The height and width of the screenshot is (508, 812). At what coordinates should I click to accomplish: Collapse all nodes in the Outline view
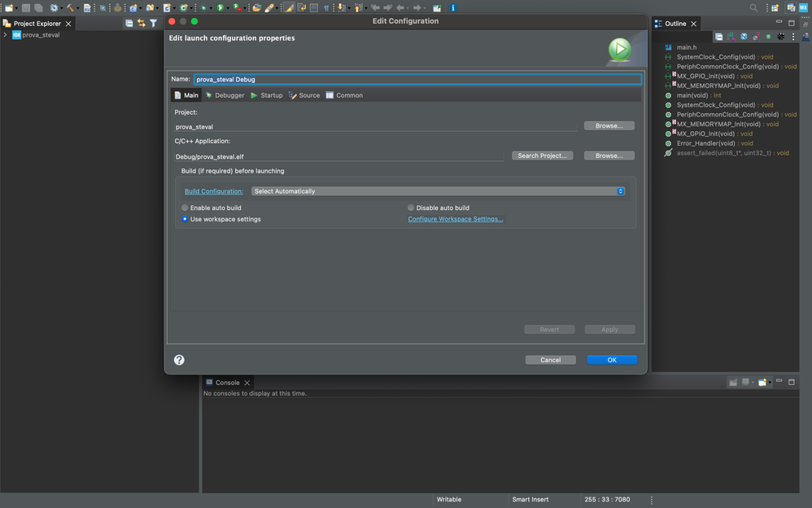click(719, 36)
